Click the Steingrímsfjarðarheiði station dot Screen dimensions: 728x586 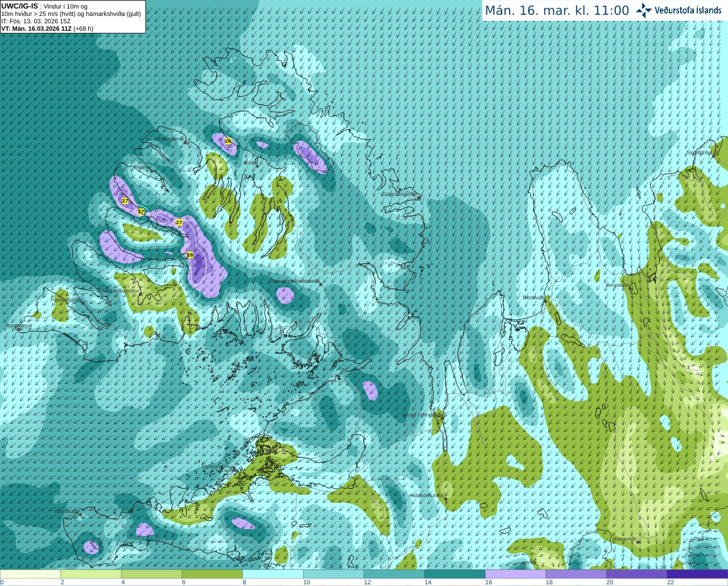point(321,284)
